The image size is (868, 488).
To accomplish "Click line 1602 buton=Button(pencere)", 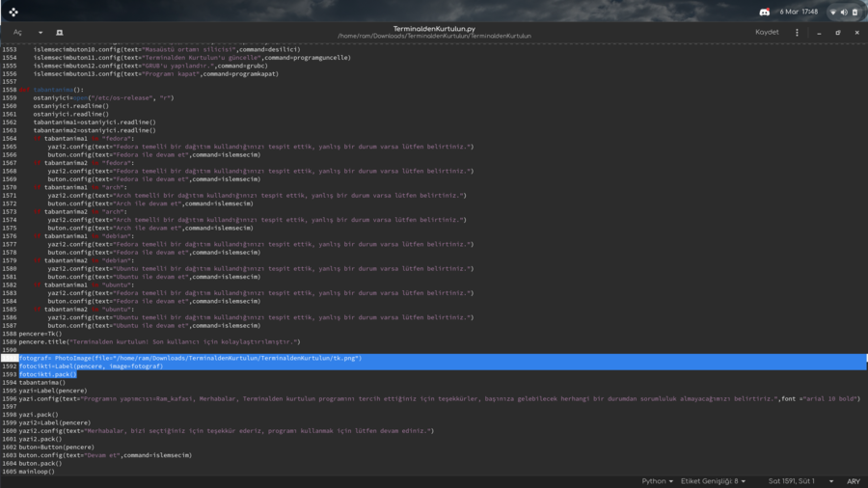I will 57,447.
